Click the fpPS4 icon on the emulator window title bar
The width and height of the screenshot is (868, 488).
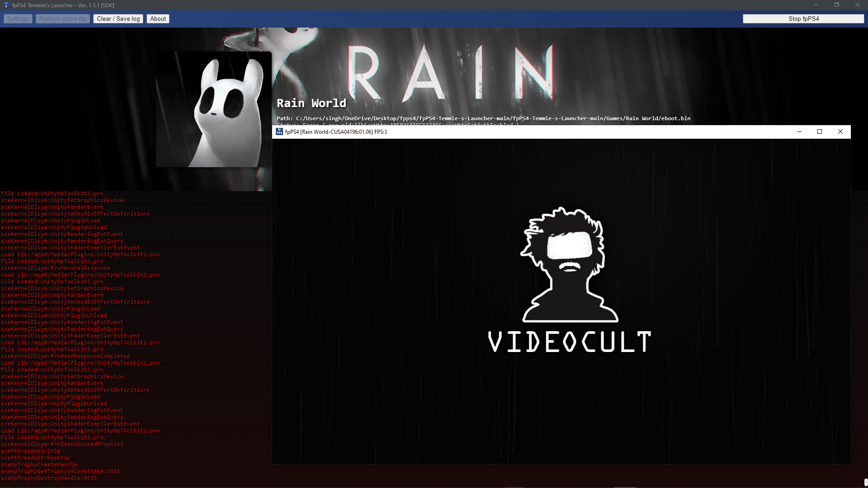click(279, 131)
